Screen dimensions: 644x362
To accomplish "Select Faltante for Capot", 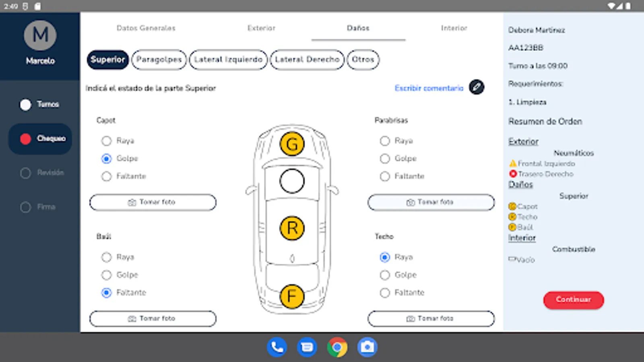I will tap(106, 176).
